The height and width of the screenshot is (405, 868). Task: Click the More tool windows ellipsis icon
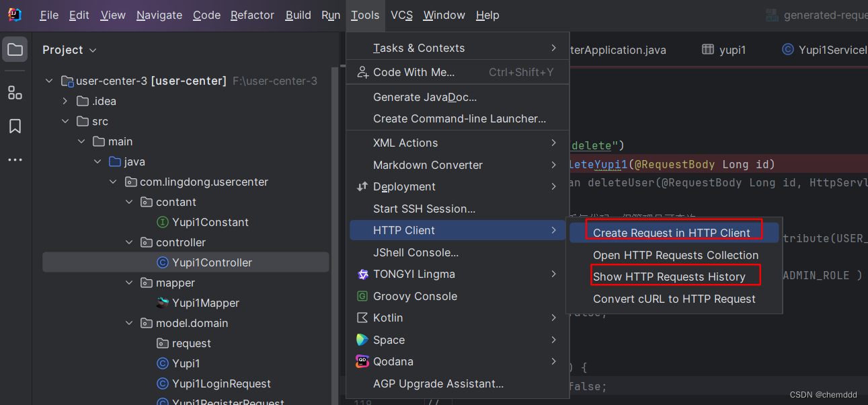pos(15,159)
